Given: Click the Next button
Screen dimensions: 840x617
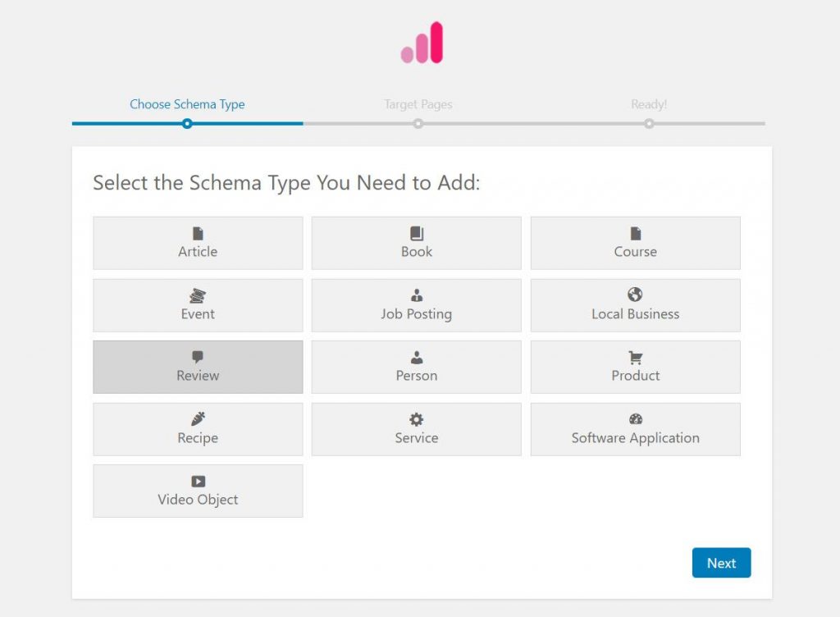Looking at the screenshot, I should 721,563.
